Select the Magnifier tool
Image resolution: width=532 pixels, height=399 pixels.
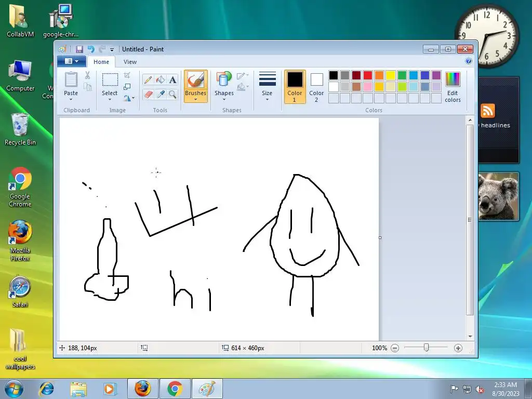click(172, 94)
